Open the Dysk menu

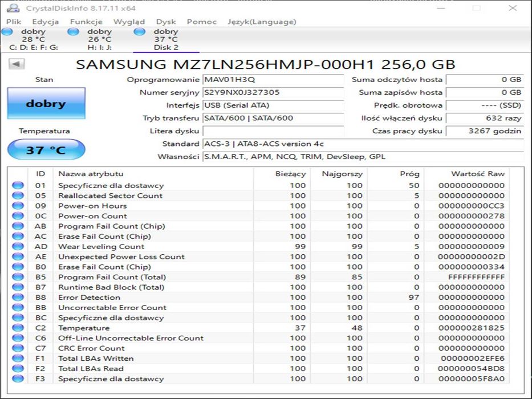166,22
